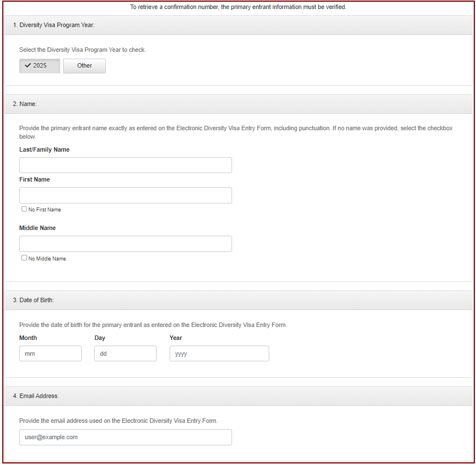Focus the email address user@example.com field
The width and height of the screenshot is (476, 464).
pyautogui.click(x=126, y=438)
